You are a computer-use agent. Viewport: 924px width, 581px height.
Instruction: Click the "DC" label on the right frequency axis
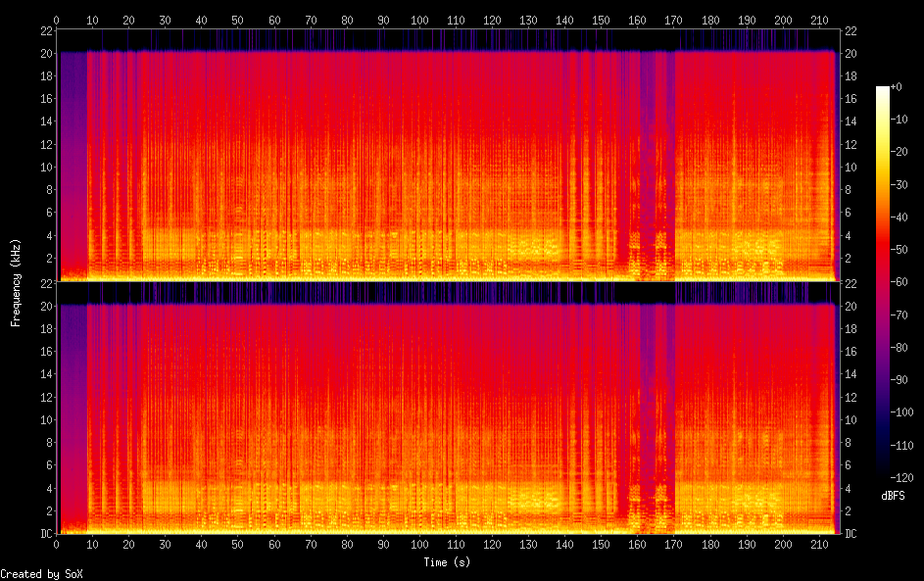tap(851, 533)
